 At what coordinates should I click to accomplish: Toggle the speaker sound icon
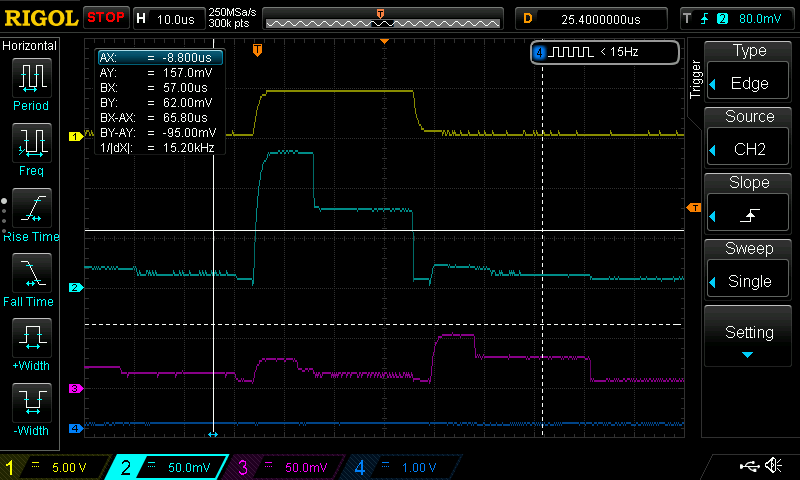pyautogui.click(x=773, y=466)
